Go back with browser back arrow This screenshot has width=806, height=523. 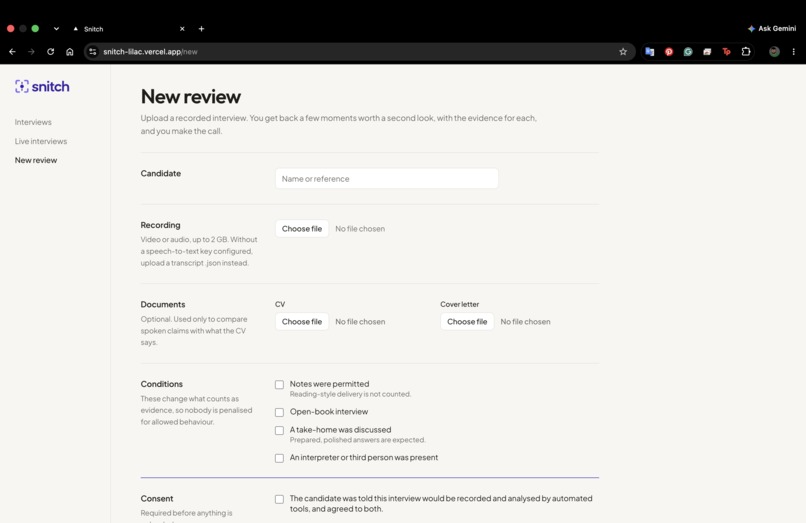12,51
